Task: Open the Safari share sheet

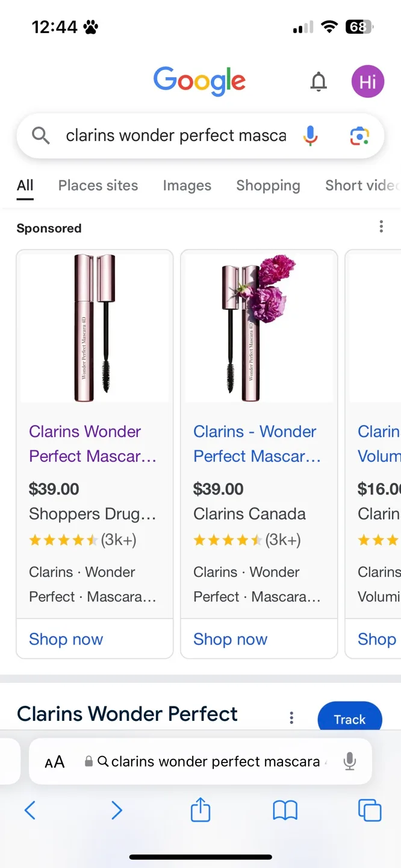Action: coord(200,810)
